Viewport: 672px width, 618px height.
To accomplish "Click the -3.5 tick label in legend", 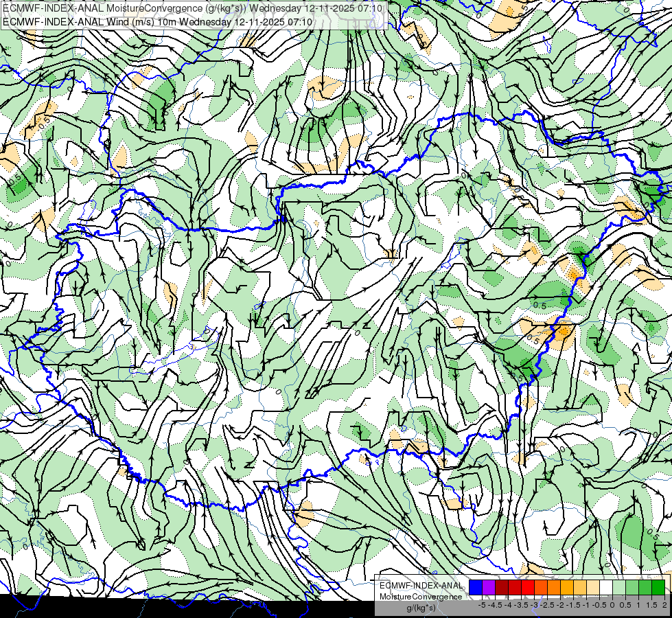I will coord(521,605).
